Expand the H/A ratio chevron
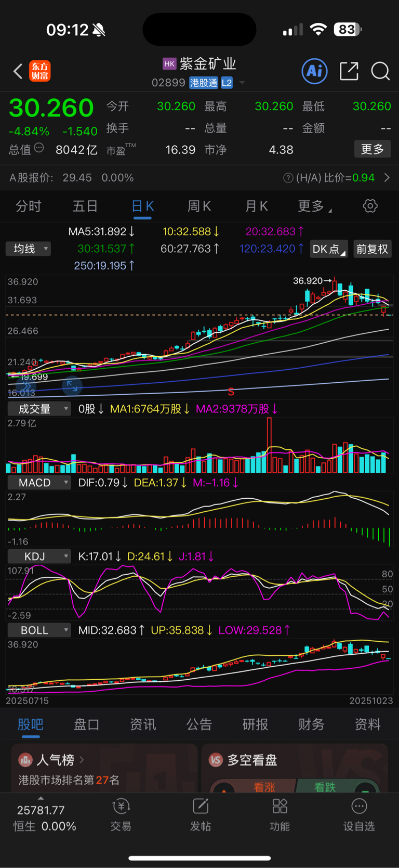399x868 pixels. (387, 178)
